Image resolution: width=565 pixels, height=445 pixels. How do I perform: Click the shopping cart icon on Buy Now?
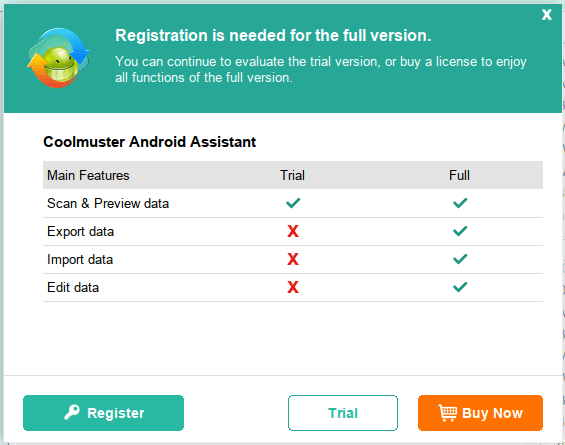tap(448, 413)
